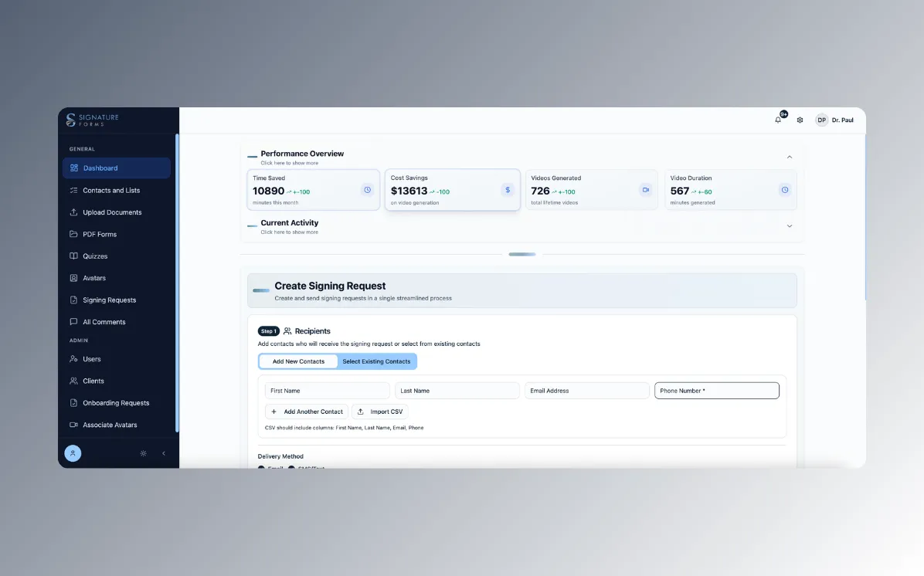The width and height of the screenshot is (924, 576).
Task: Click the camera icon on the Videos Generated card
Action: click(x=646, y=189)
